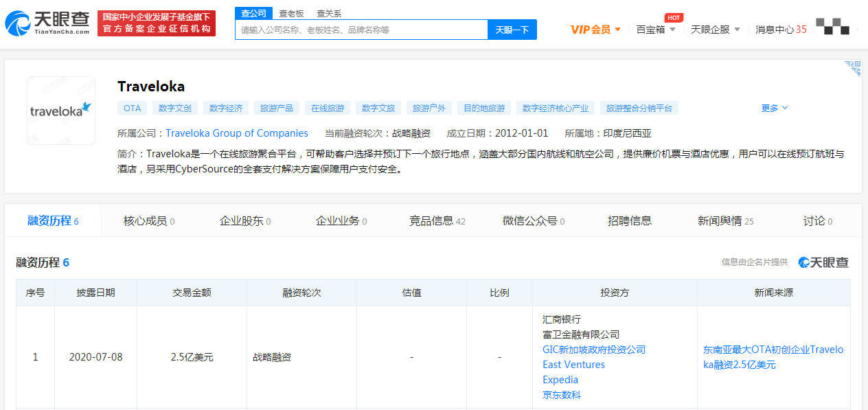
Task: Open investor East Ventures
Action: click(x=573, y=365)
